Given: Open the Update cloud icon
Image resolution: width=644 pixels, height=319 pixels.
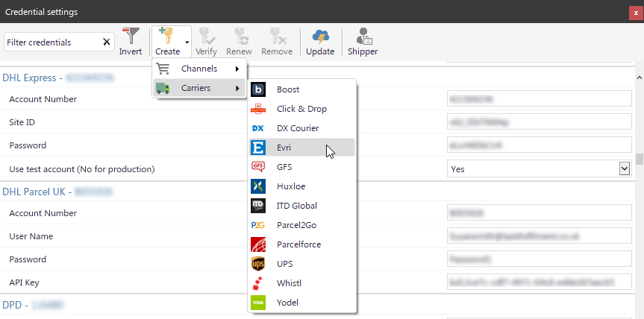Looking at the screenshot, I should pos(320,36).
